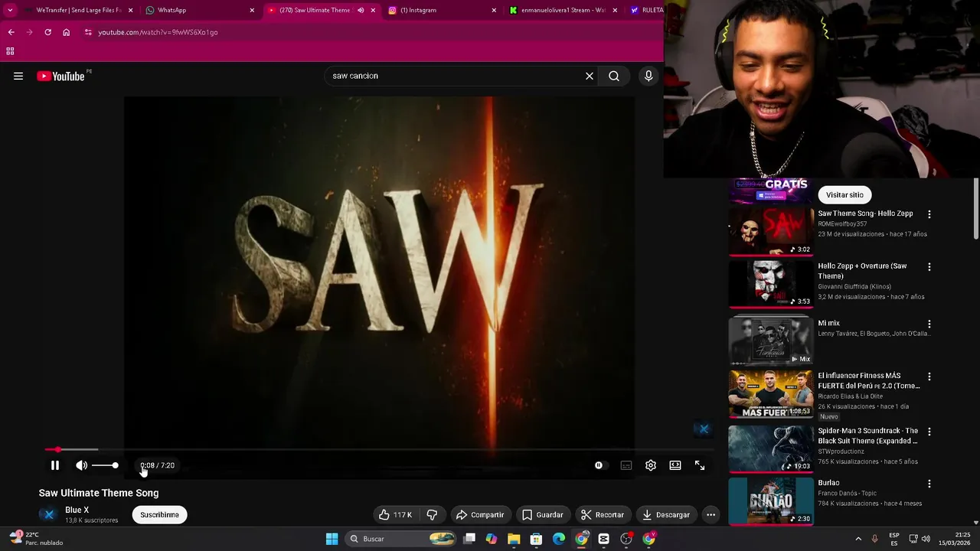View site information icon in address bar
The height and width of the screenshot is (551, 980).
click(x=88, y=32)
